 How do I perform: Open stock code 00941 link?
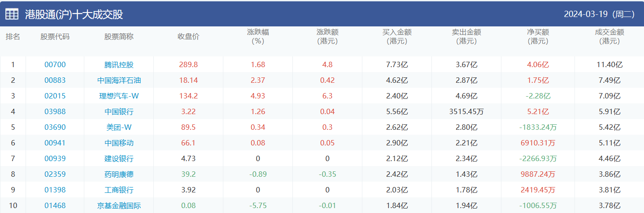pyautogui.click(x=55, y=143)
